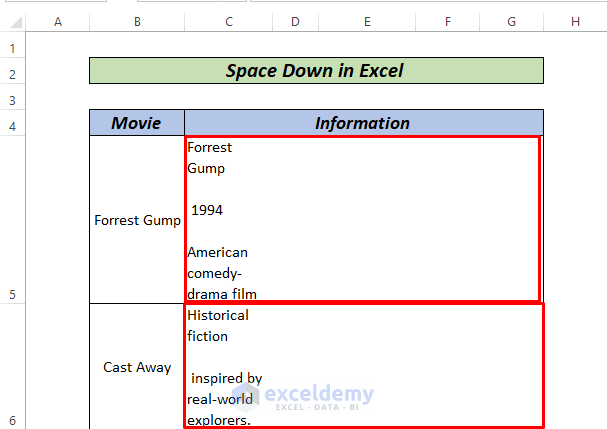Screen dimensions: 607x429
Task: Select column E header
Action: (x=367, y=21)
